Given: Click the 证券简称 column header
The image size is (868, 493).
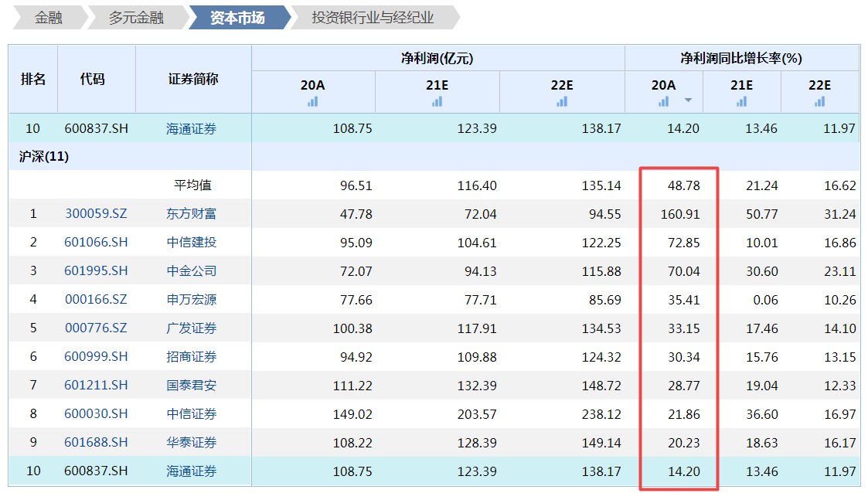Looking at the screenshot, I should [x=193, y=79].
